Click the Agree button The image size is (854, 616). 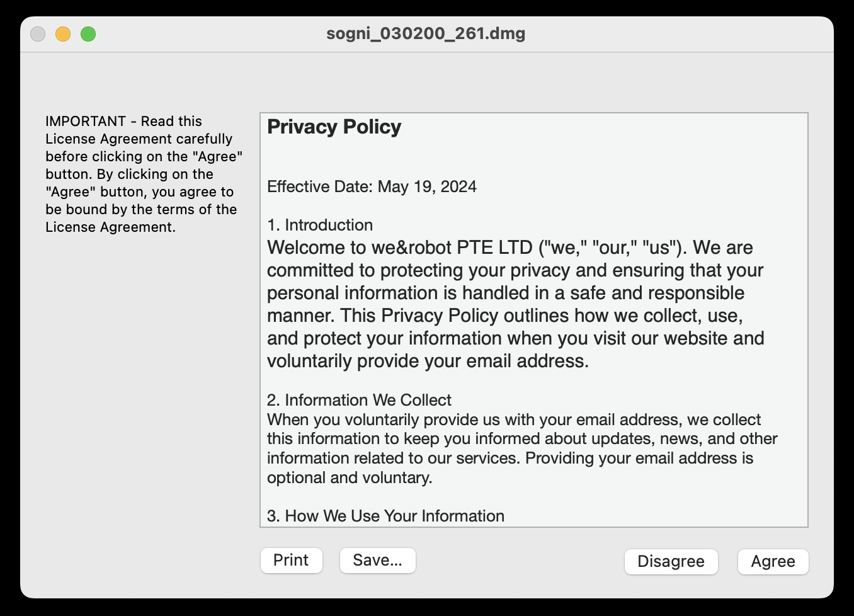pyautogui.click(x=773, y=561)
